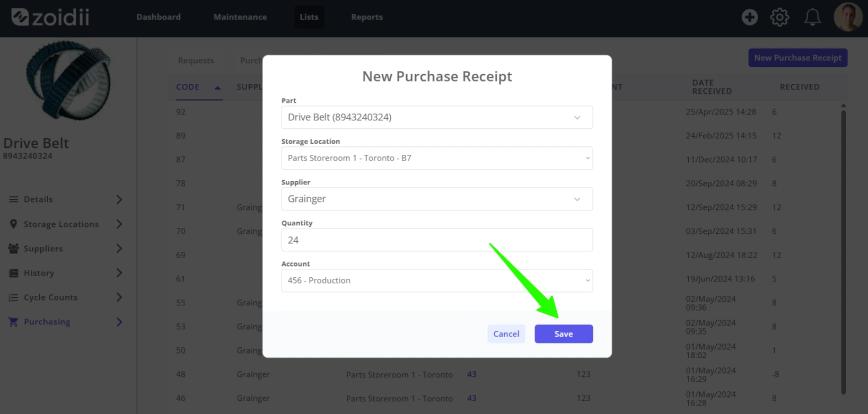Switch to the Requests tab
The width and height of the screenshot is (868, 414).
click(196, 60)
